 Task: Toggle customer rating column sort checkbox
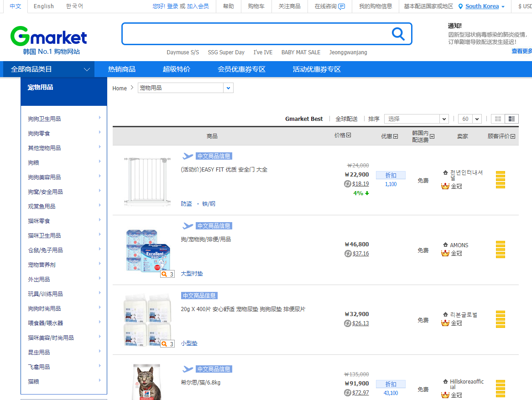coord(513,136)
